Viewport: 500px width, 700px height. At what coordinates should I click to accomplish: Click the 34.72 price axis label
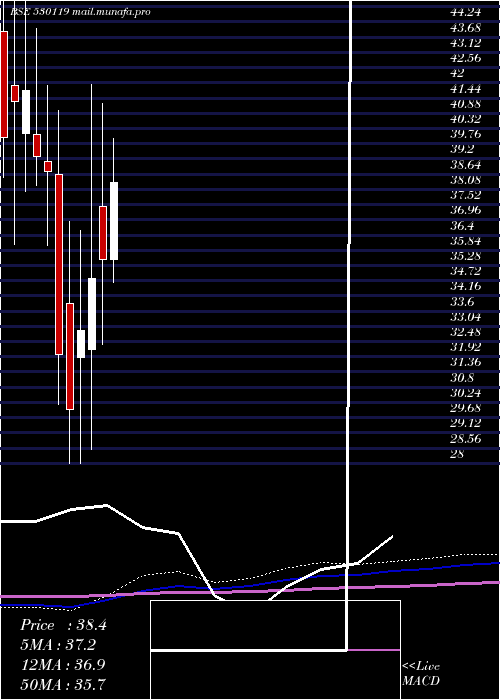pyautogui.click(x=466, y=271)
